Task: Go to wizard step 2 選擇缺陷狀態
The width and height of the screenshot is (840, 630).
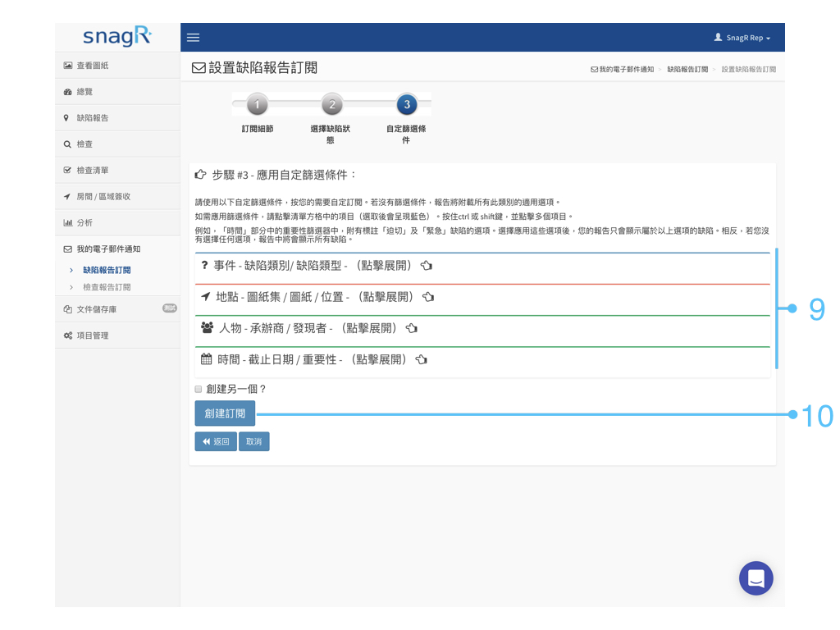Action: [x=331, y=104]
